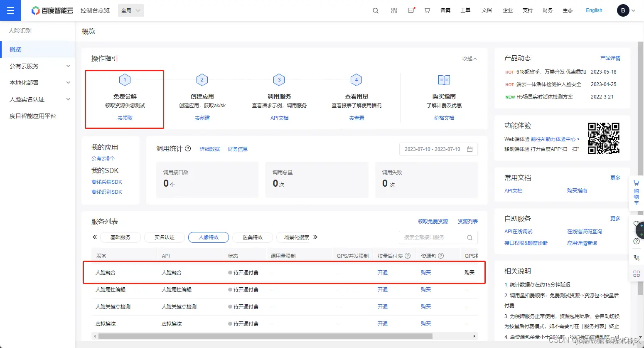
Task: Click help icon next to 资源包 column
Action: [x=441, y=256]
